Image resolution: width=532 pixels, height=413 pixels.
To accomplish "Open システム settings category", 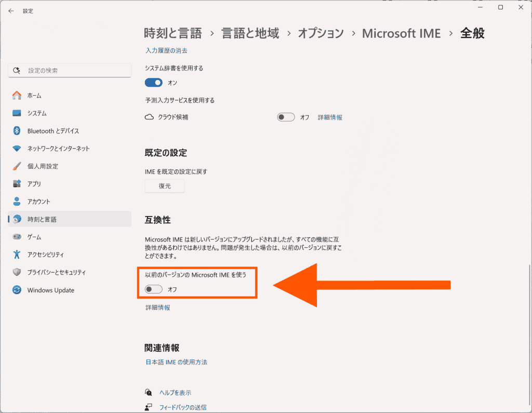I will point(70,113).
